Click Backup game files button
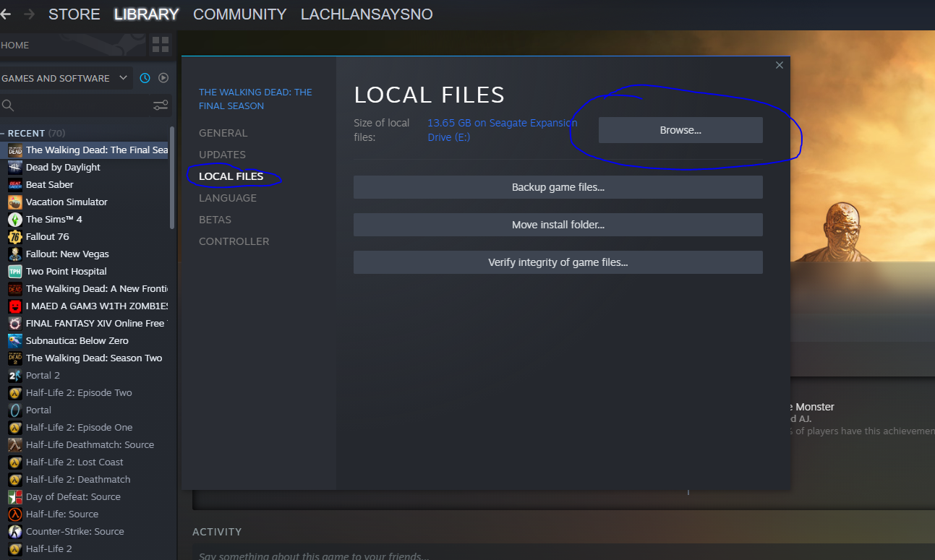935x560 pixels. (x=558, y=187)
